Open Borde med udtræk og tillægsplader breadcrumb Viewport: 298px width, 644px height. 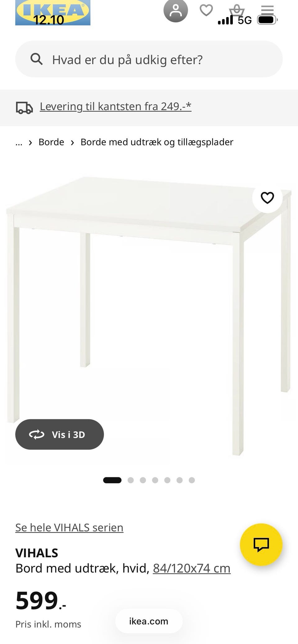(x=157, y=142)
